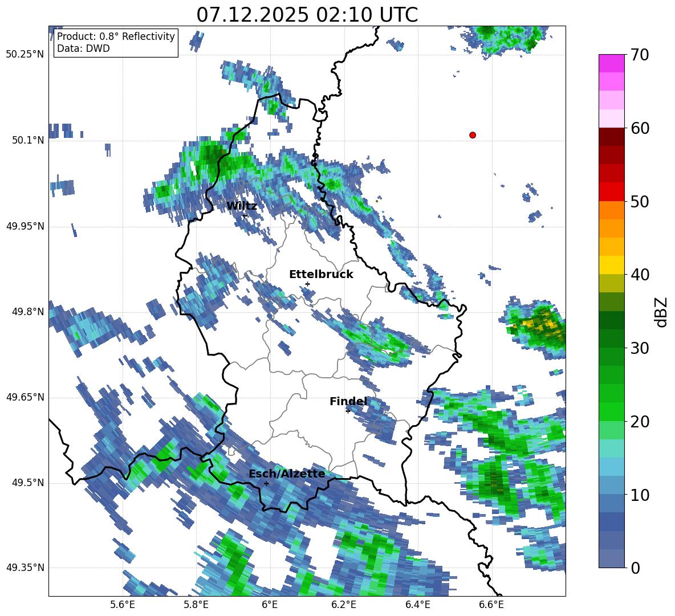The image size is (675, 616).
Task: Click the 49.95°N latitude label
Action: pos(25,226)
